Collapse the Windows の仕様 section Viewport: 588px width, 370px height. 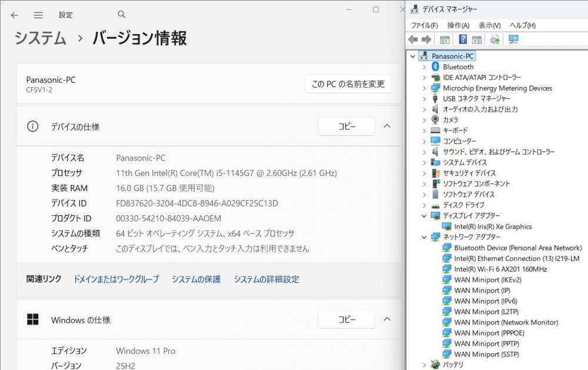tap(387, 319)
